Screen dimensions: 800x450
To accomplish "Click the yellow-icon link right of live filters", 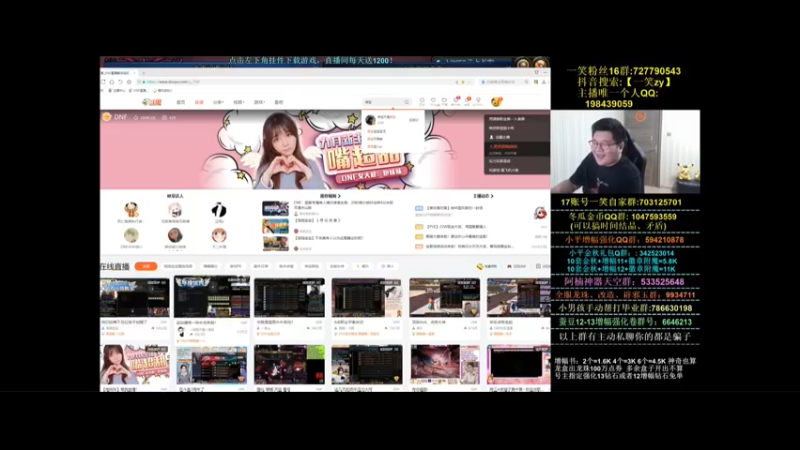I will pyautogui.click(x=487, y=266).
